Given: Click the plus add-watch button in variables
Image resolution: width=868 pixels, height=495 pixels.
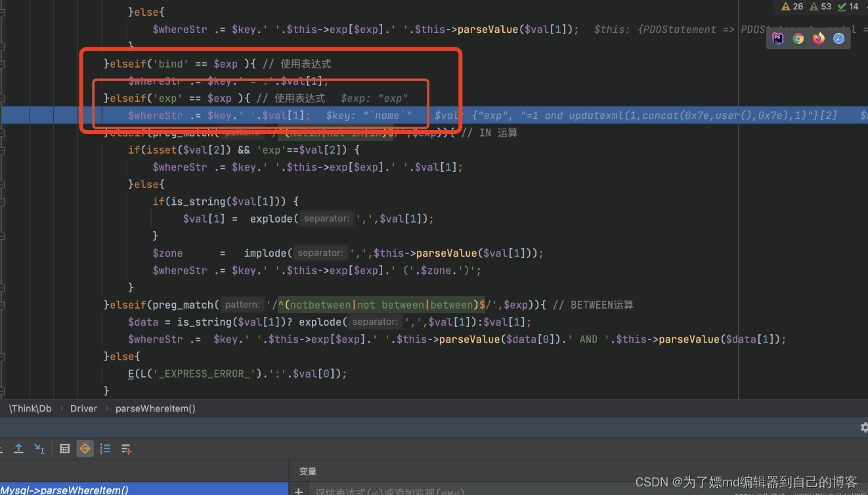Looking at the screenshot, I should coord(299,491).
